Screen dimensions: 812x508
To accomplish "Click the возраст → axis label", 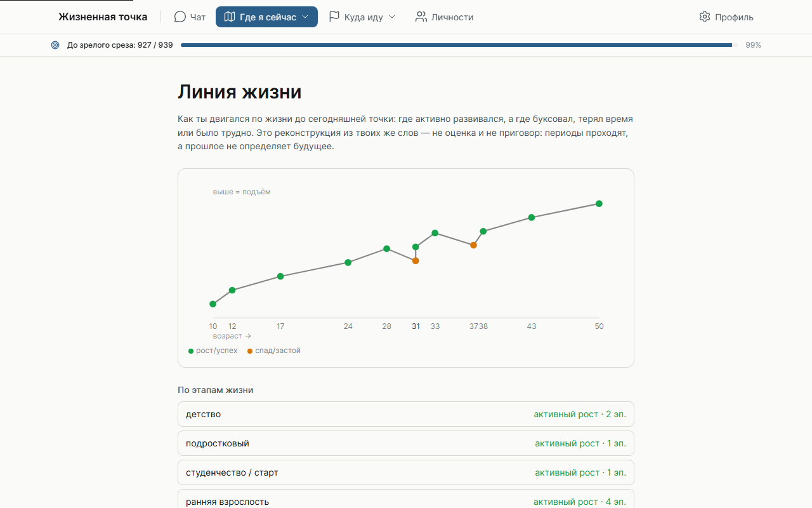I will click(x=232, y=336).
